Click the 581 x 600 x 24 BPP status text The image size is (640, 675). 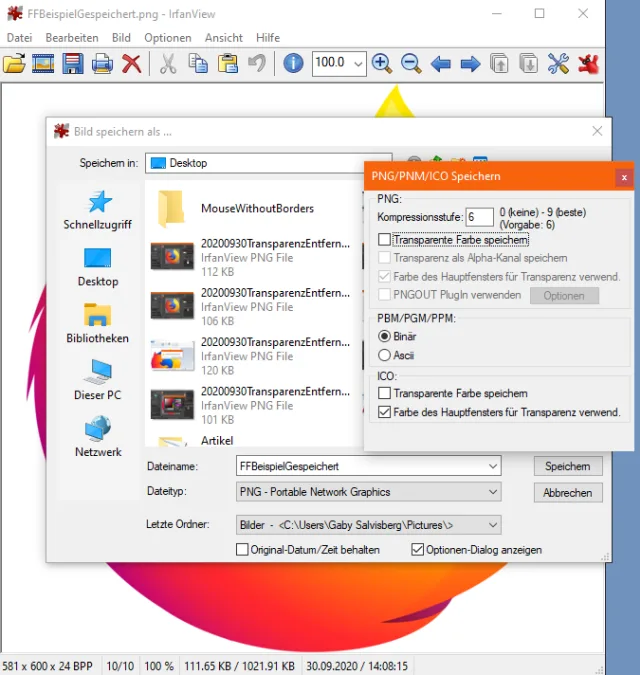[x=47, y=666]
